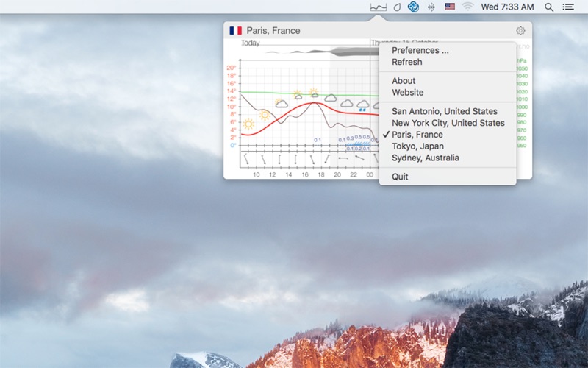The image size is (588, 368).
Task: Click the clock showing Wed 7:33 AM
Action: 507,7
